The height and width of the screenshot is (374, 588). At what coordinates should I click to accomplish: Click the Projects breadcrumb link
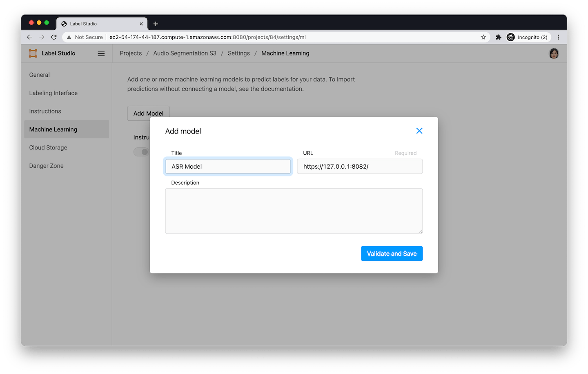click(x=131, y=53)
